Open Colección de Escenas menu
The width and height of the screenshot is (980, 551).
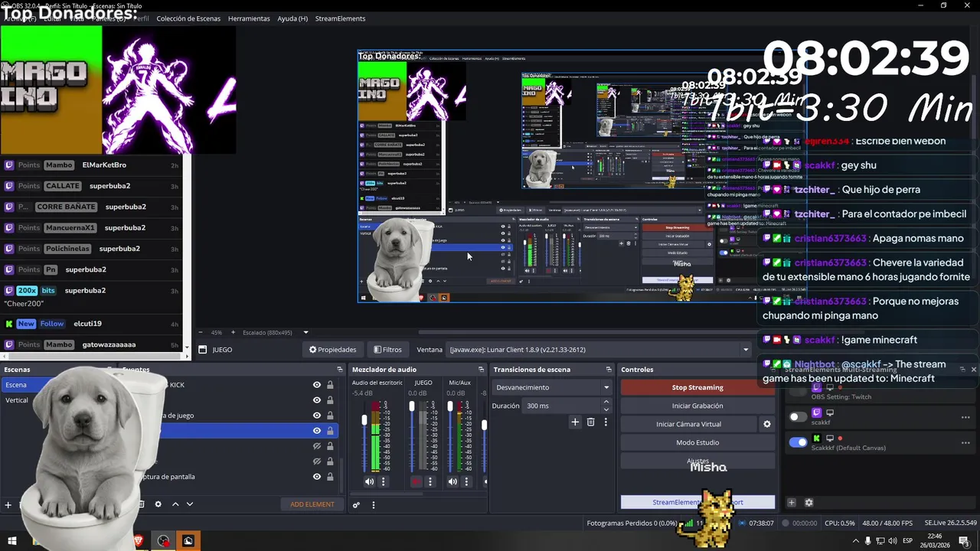(188, 18)
